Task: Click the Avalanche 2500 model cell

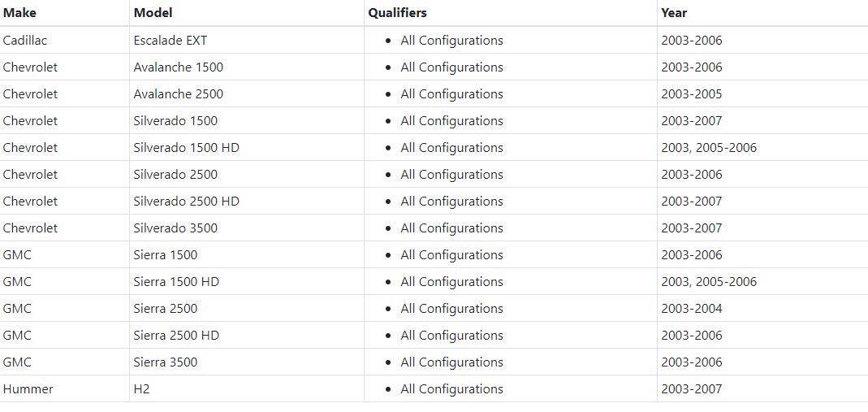Action: pyautogui.click(x=178, y=94)
